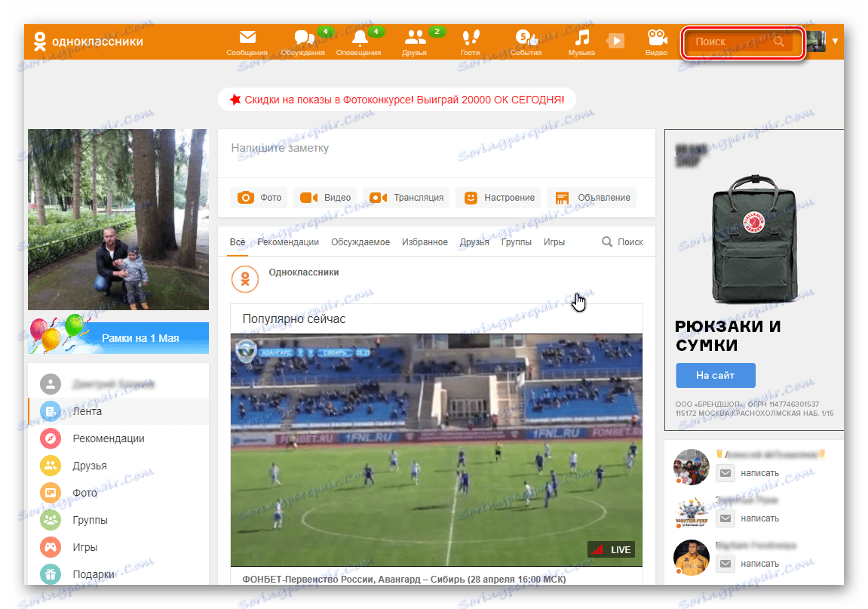Add a Фото to the note
This screenshot has height=609, width=868.
click(259, 198)
